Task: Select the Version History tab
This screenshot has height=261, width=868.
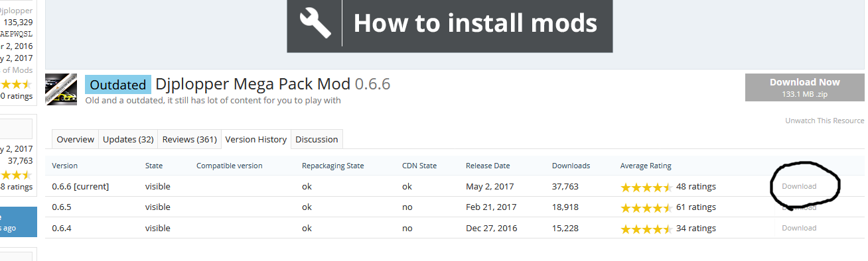Action: [x=256, y=139]
